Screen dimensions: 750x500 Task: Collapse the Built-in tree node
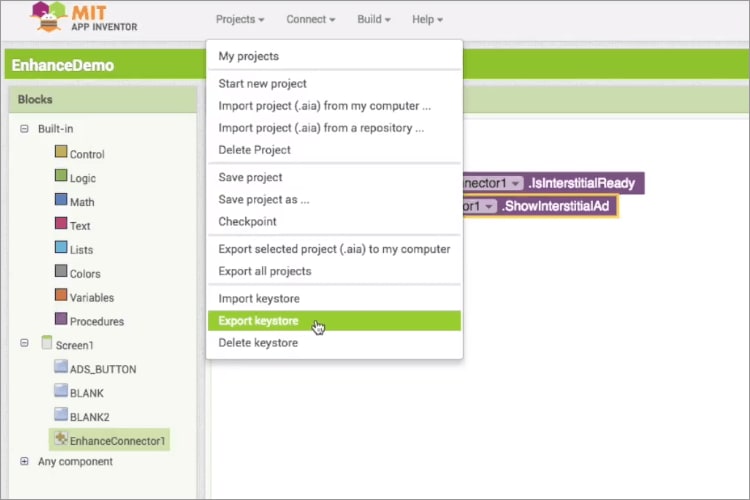click(x=24, y=129)
